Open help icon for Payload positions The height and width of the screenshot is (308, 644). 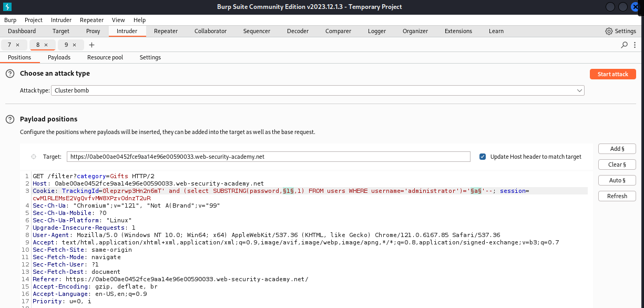pos(10,119)
